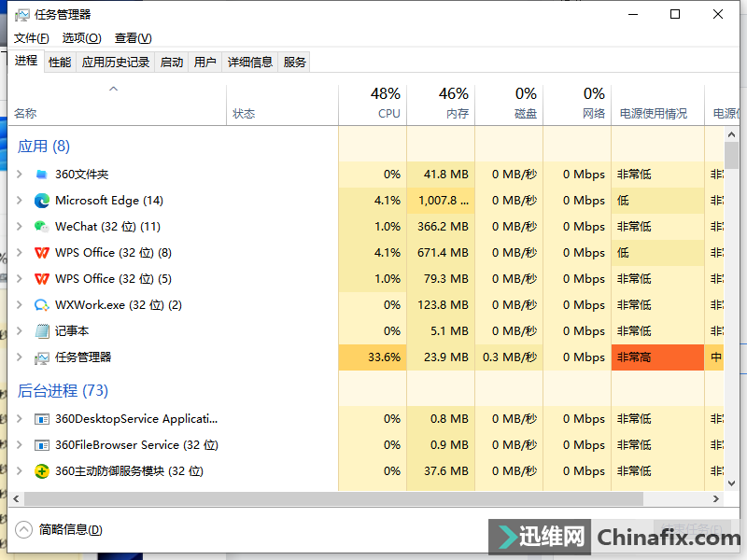Sort by the 名称 column header

coord(117,104)
